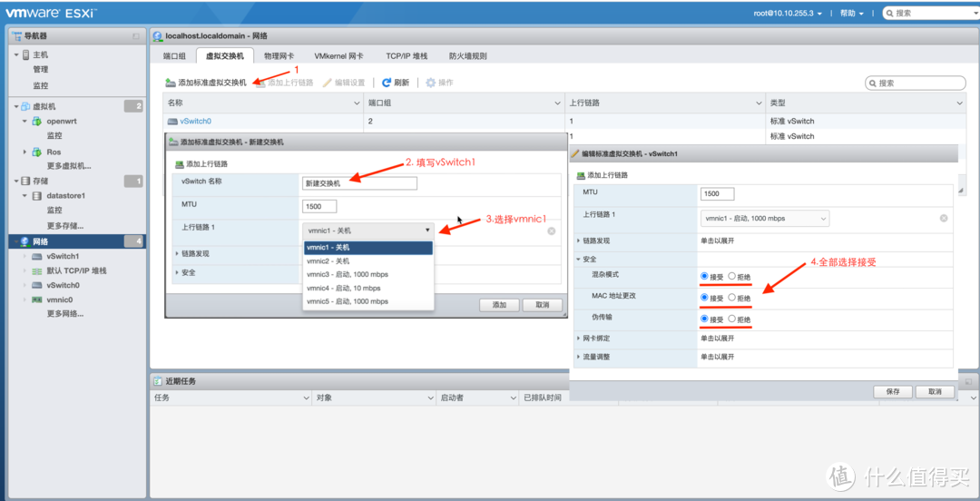Image resolution: width=980 pixels, height=501 pixels.
Task: Select Default TCP/IP stack (默认 TCP/IP 堆栈)
Action: tap(76, 270)
